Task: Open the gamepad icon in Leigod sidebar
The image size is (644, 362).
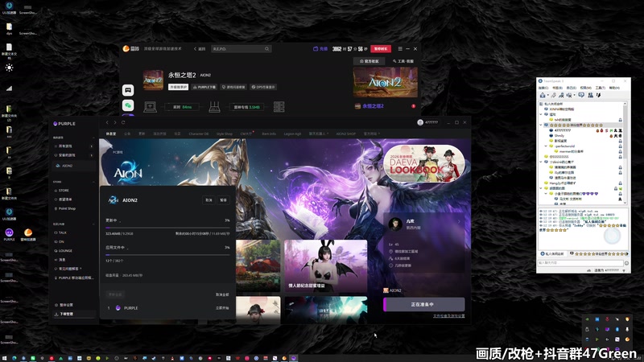Action: [x=128, y=90]
